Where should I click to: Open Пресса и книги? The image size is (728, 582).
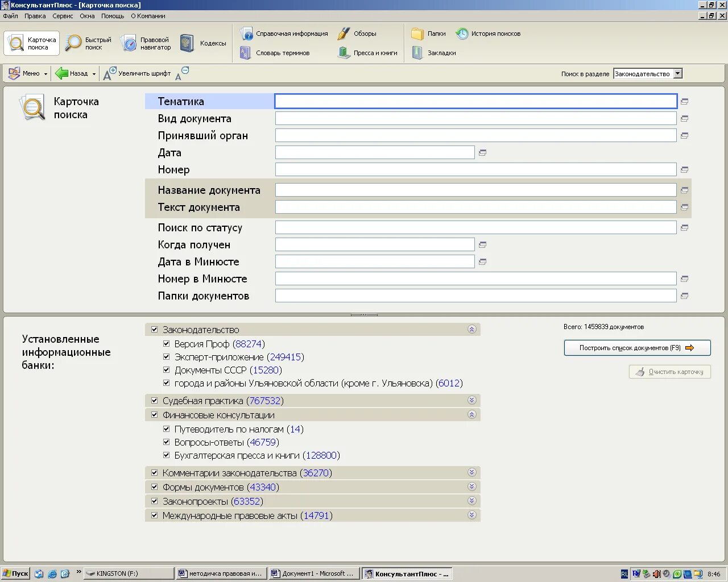point(367,53)
